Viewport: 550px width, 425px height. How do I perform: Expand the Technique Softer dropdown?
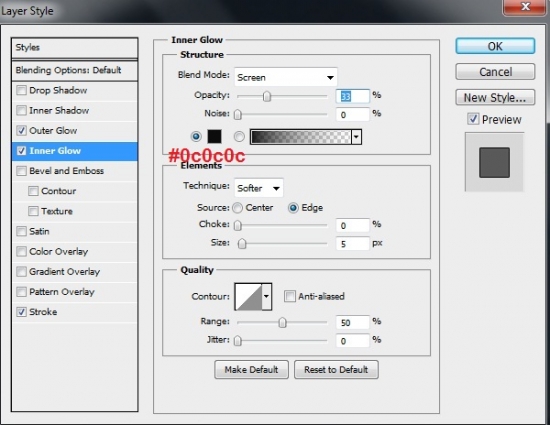259,188
